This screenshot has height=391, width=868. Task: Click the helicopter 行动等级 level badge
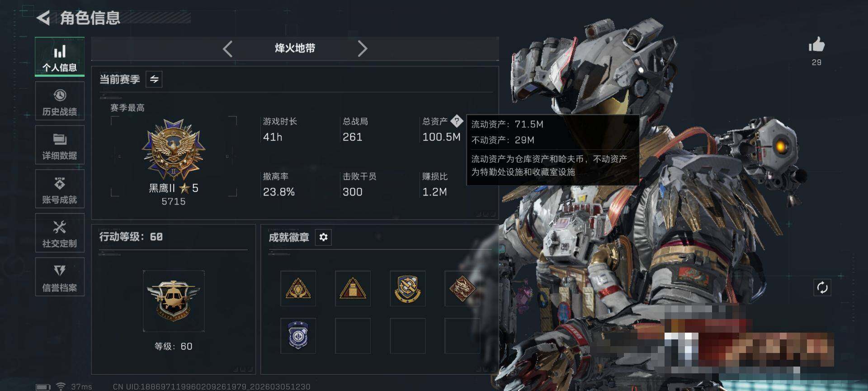[174, 301]
